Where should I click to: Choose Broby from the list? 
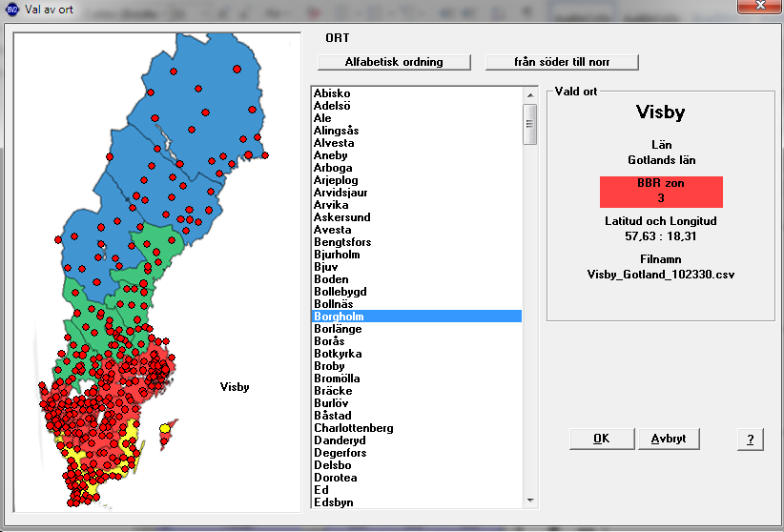(417, 366)
